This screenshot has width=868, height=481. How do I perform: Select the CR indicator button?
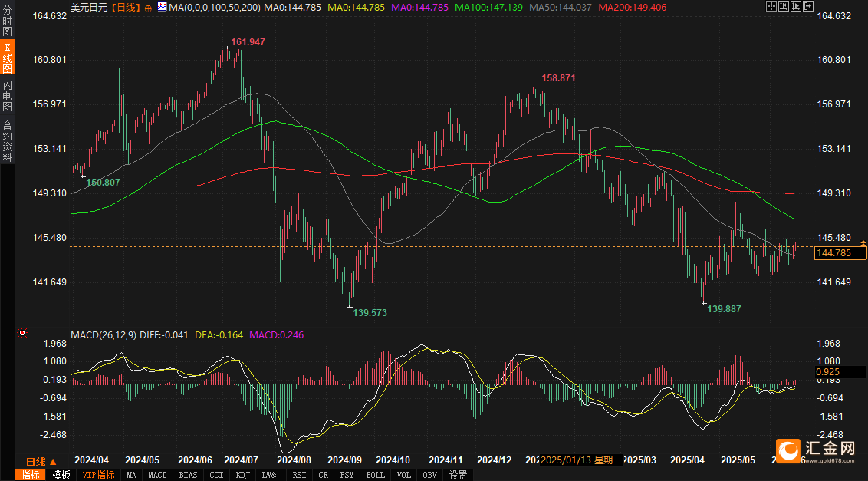324,475
